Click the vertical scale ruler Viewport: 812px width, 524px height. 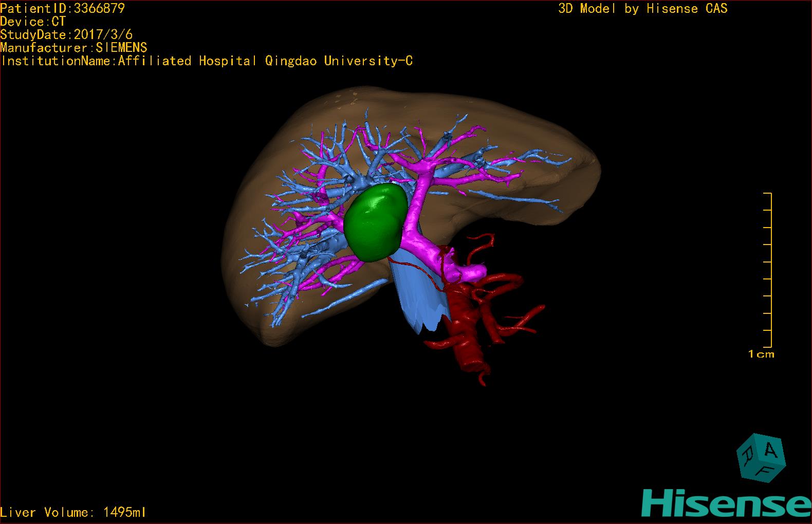click(x=768, y=270)
